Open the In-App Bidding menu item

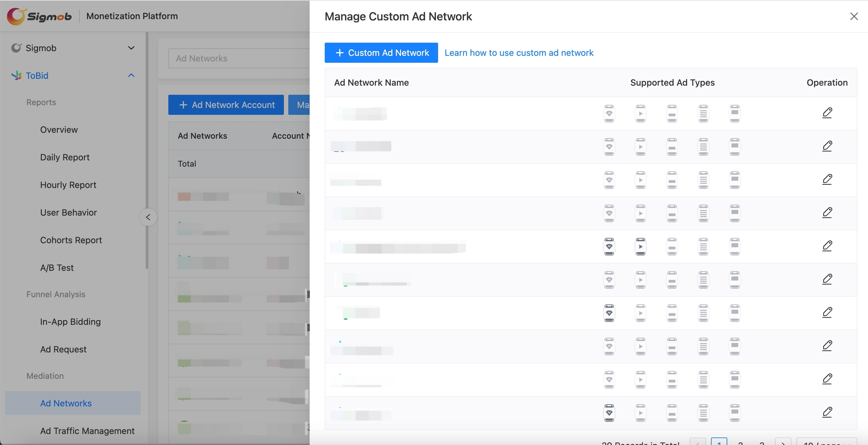click(70, 321)
